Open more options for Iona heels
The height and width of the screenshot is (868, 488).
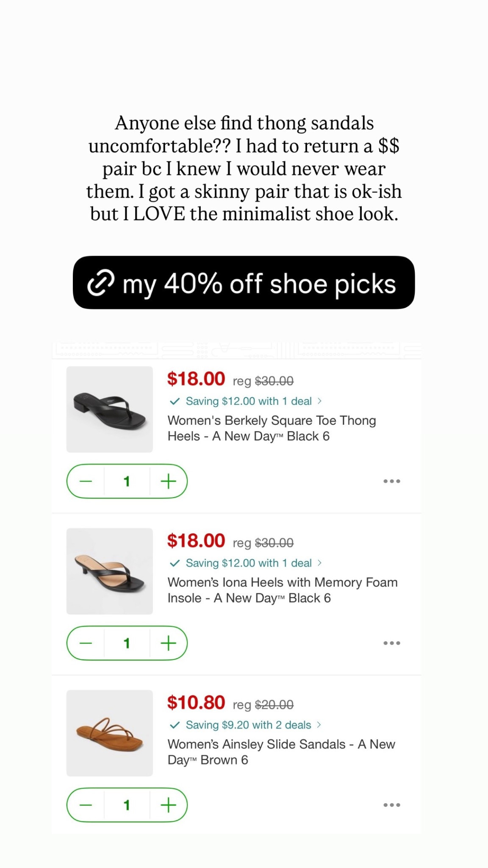click(x=392, y=643)
